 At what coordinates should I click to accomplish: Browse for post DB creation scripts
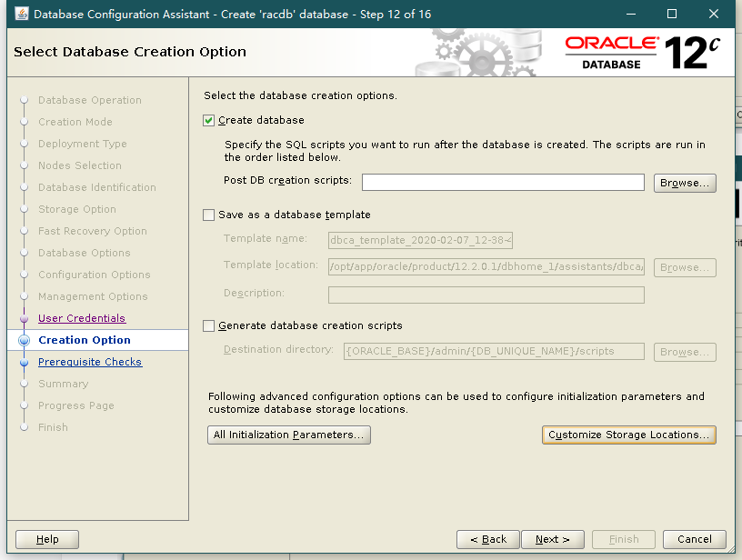coord(685,183)
